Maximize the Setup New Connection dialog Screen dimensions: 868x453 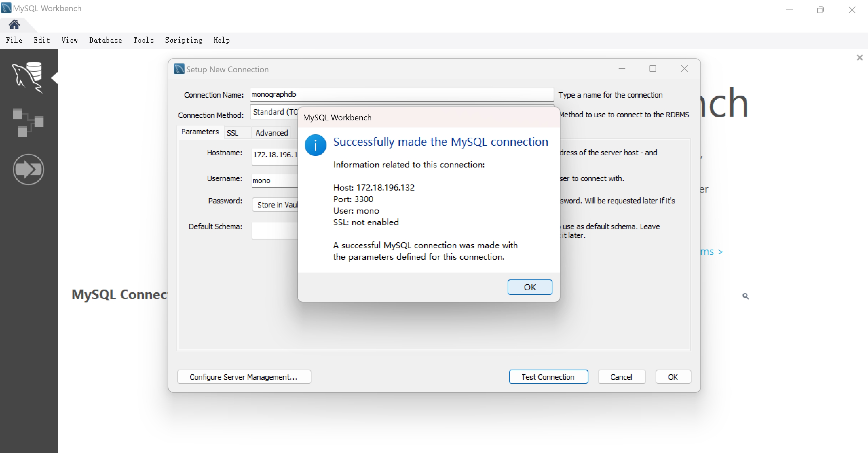(653, 68)
